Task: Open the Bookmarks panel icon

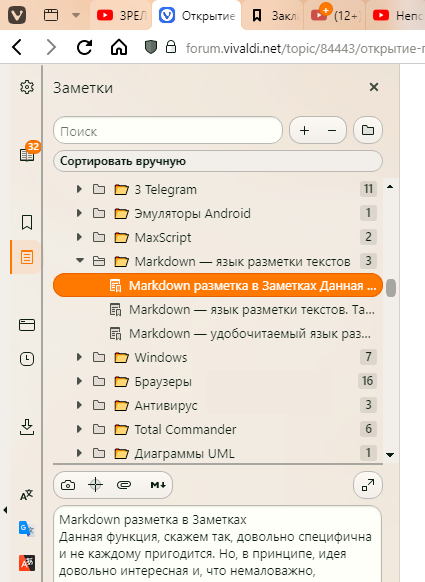Action: point(27,222)
